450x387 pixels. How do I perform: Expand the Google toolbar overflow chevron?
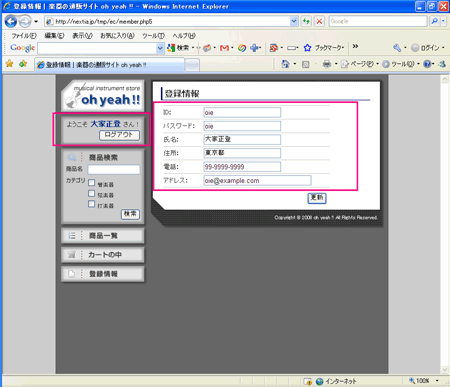(x=355, y=46)
